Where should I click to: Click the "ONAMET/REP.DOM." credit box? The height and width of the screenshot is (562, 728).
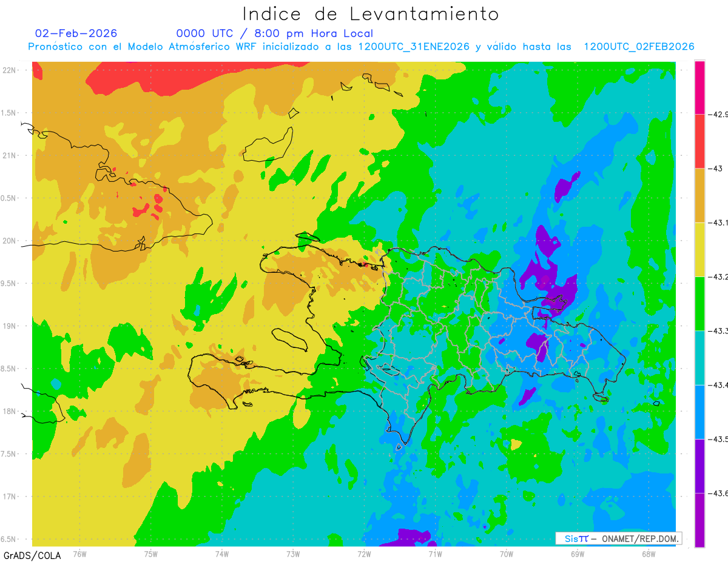pos(618,538)
